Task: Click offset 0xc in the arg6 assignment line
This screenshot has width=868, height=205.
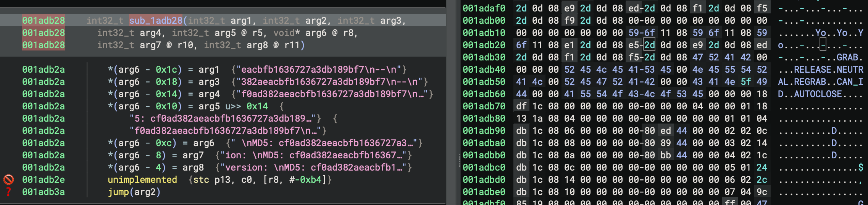Action: (x=164, y=143)
